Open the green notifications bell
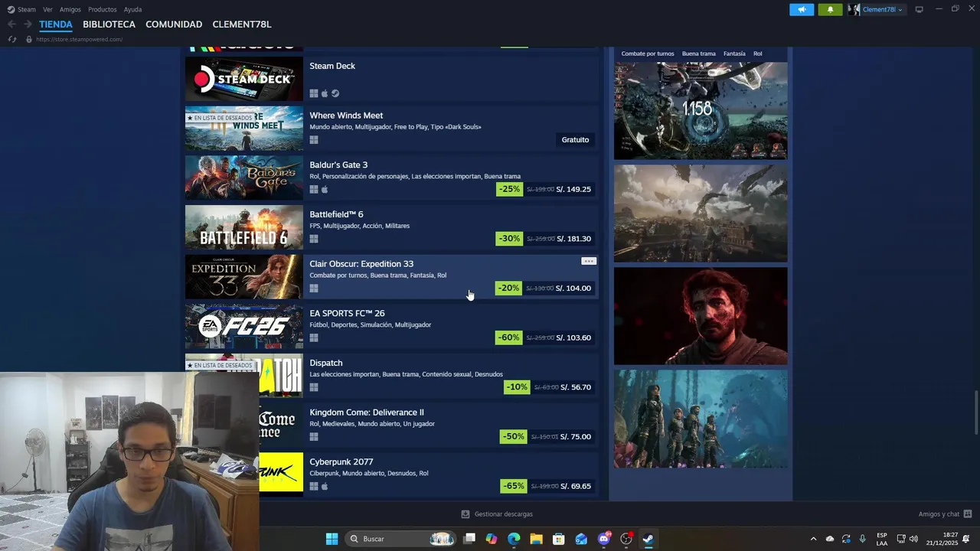 tap(830, 9)
